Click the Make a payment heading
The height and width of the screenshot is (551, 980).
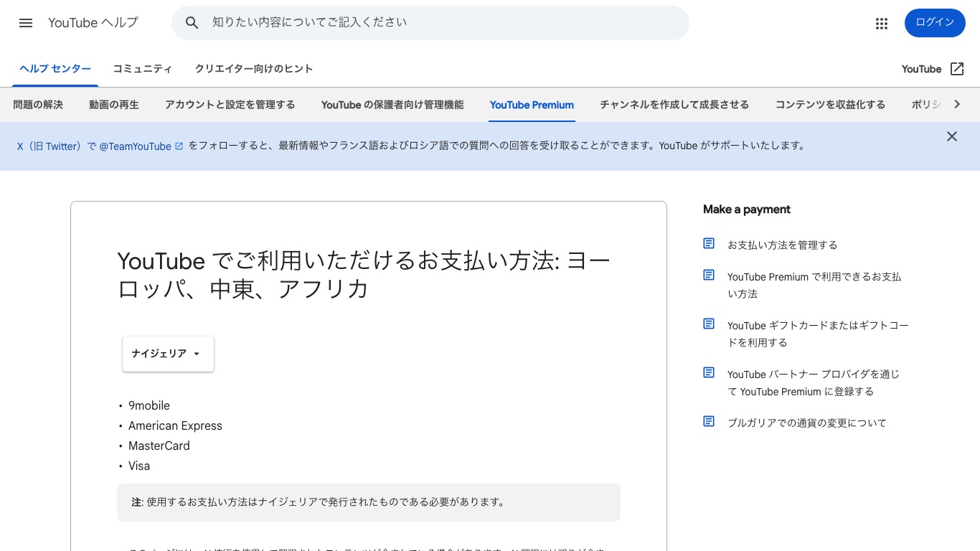coord(747,209)
